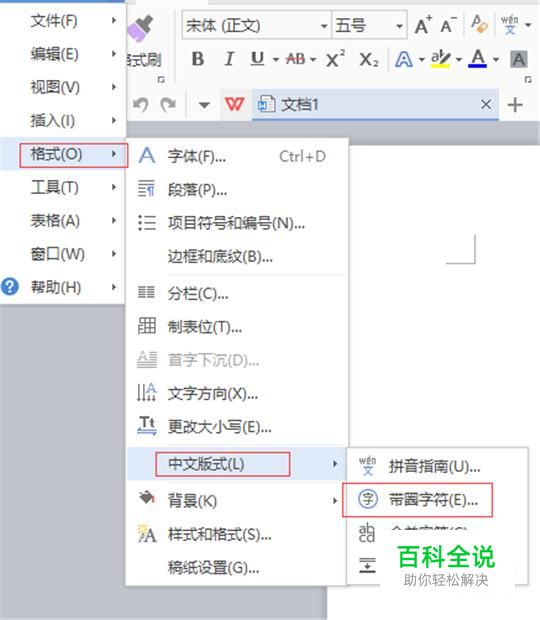
Task: Select 字体(F)... menu entry
Action: point(237,157)
